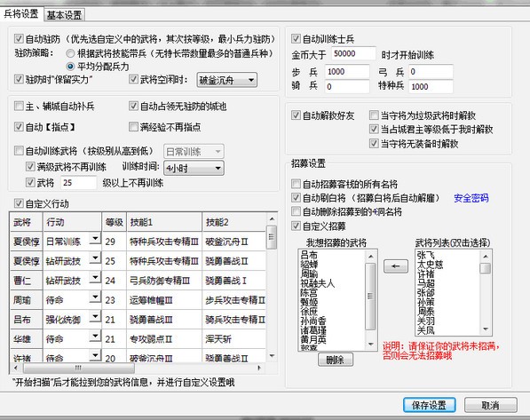
Task: Open action dropdown arrow for 周瑜 row
Action: click(x=95, y=297)
